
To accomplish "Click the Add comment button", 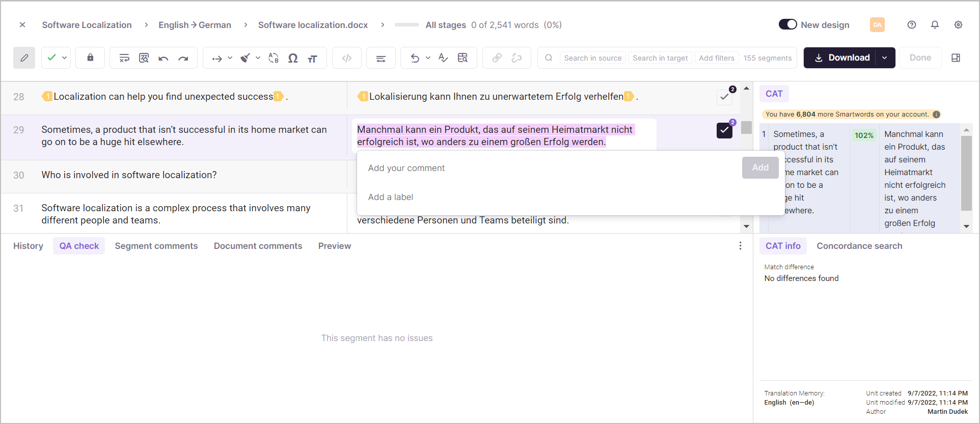I will (x=760, y=167).
